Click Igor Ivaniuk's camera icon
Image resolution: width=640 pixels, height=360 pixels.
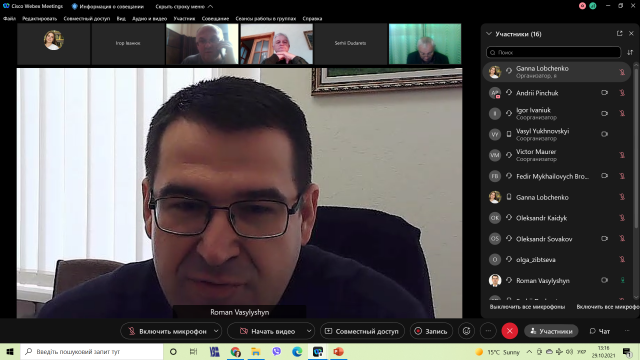point(604,113)
